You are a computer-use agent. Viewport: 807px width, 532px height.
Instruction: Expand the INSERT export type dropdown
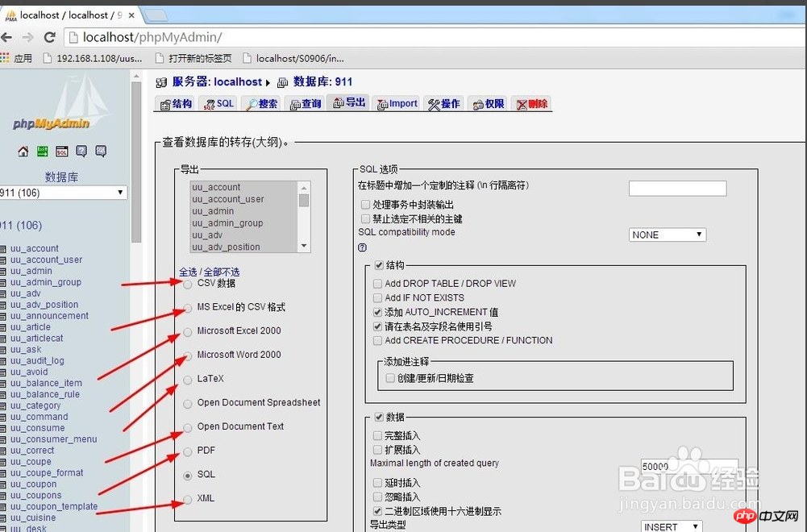(x=672, y=526)
